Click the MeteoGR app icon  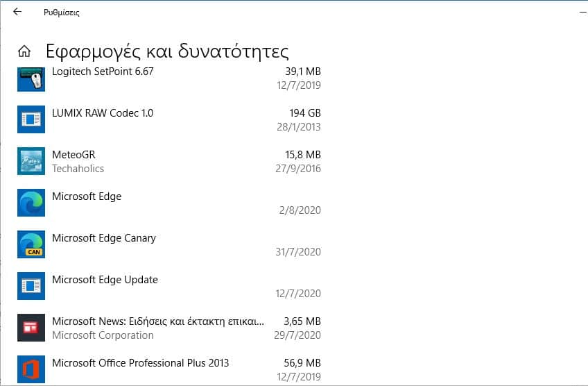[31, 161]
